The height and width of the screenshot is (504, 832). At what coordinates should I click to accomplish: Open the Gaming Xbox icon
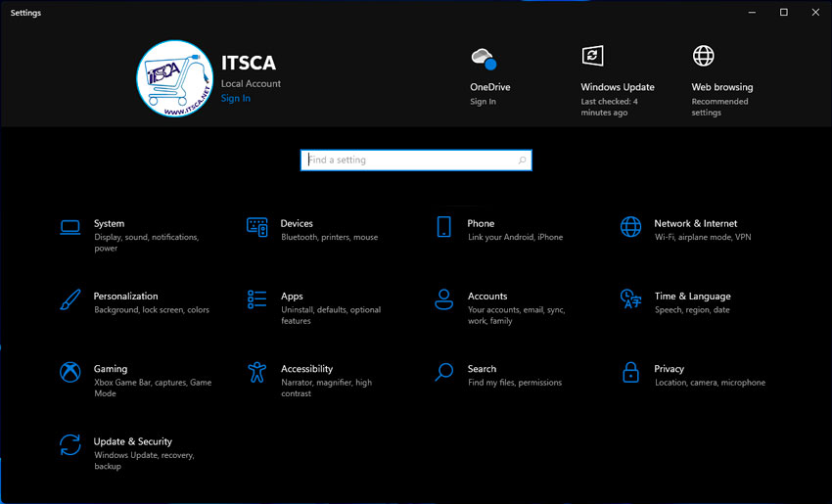69,372
